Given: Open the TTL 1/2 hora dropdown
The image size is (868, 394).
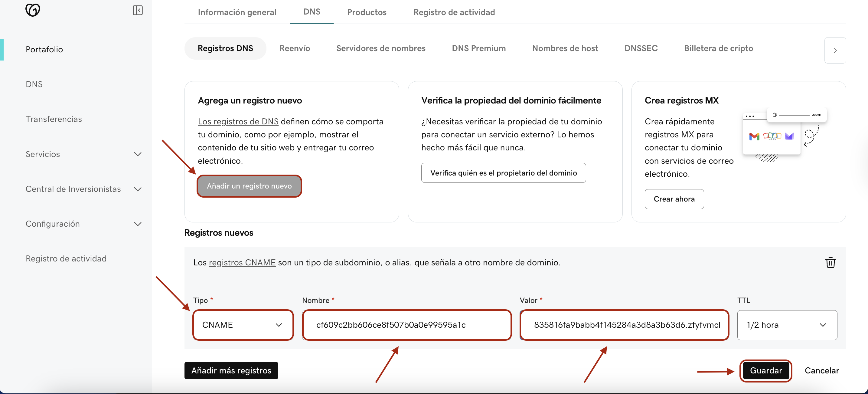Looking at the screenshot, I should (787, 325).
